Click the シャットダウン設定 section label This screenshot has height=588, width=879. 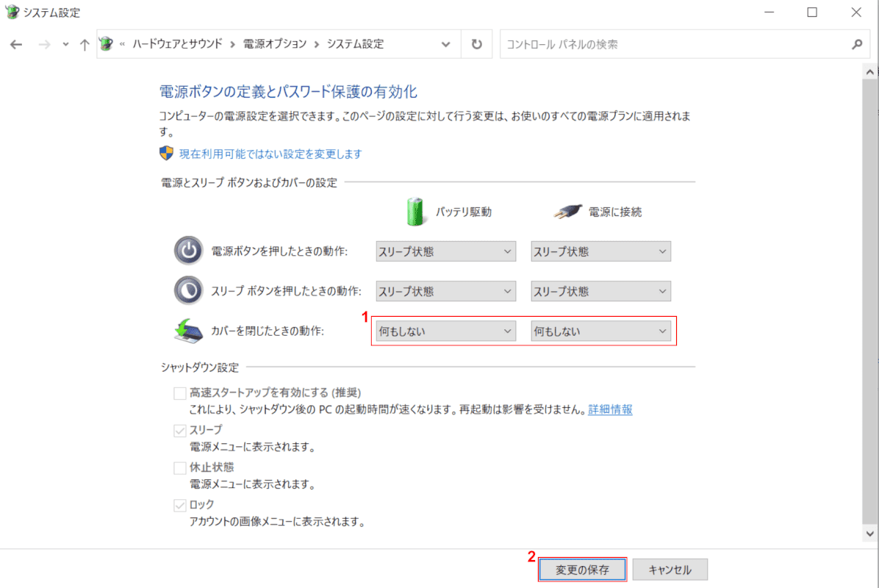click(x=200, y=367)
